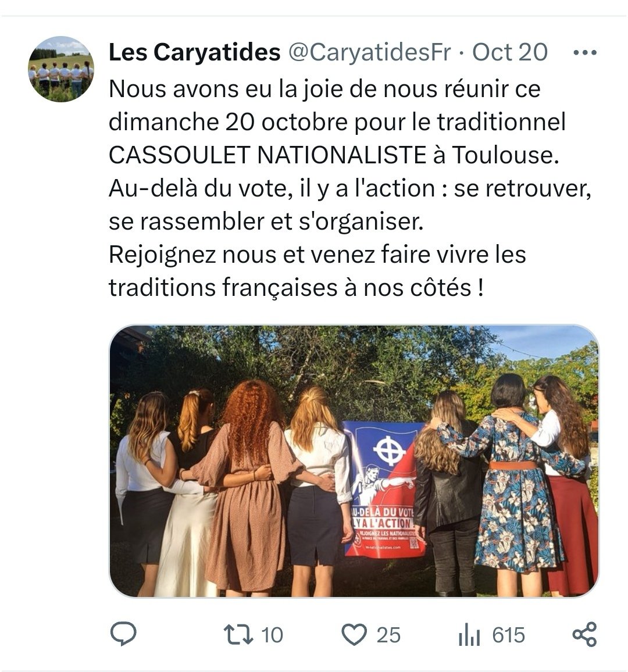The width and height of the screenshot is (628, 672).
Task: Click the reply speech bubble icon
Action: tap(123, 634)
